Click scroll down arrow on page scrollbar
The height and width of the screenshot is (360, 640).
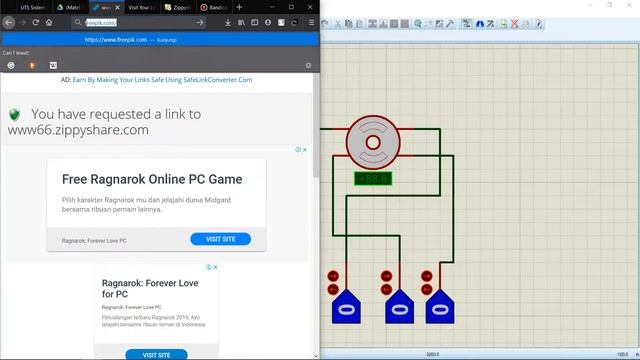pyautogui.click(x=316, y=356)
